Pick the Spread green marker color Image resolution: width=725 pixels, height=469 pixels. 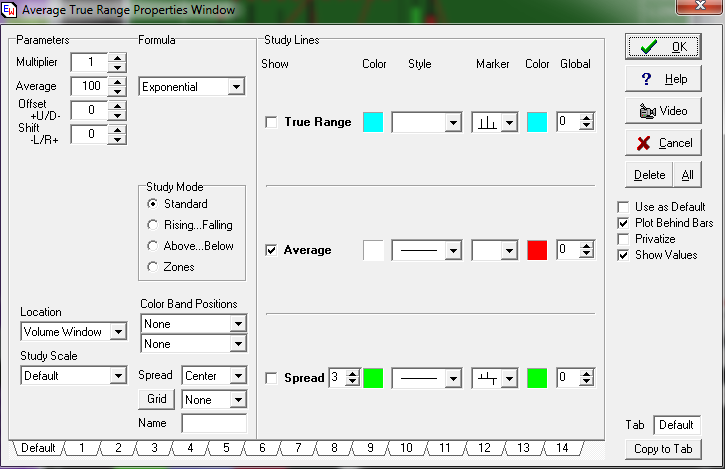pos(537,378)
